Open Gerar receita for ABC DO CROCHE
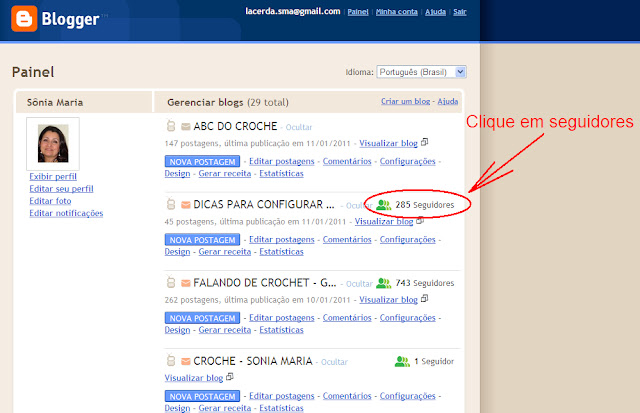The height and width of the screenshot is (413, 640). 224,173
